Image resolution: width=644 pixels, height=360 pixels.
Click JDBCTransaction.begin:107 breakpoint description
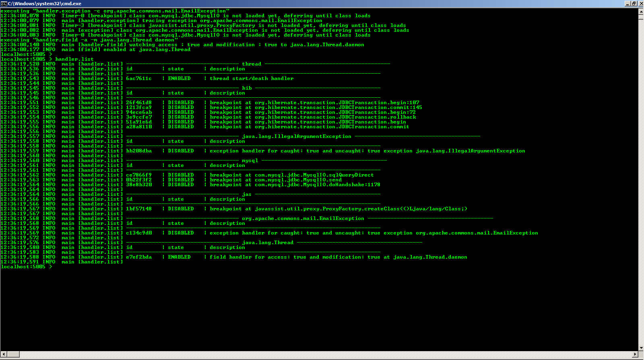point(314,103)
